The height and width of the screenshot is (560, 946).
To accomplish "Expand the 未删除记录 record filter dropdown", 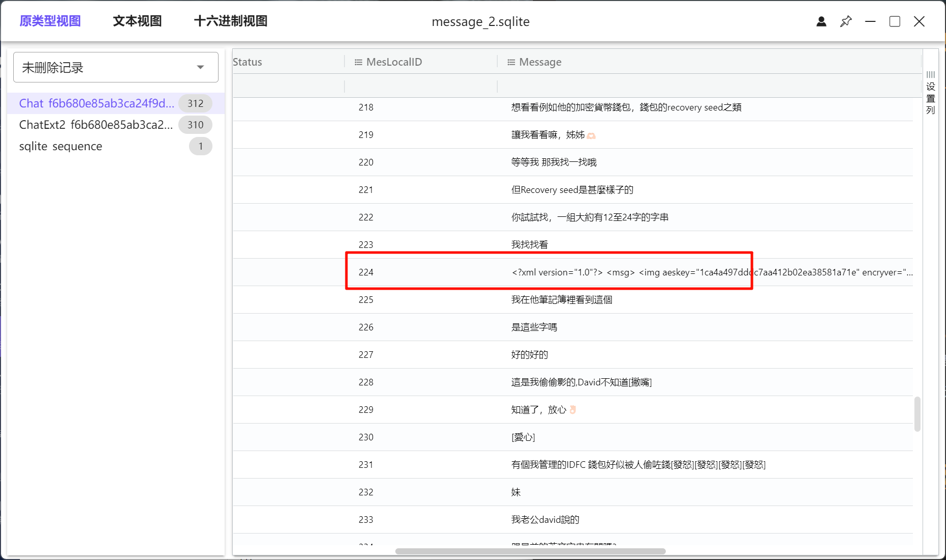I will pyautogui.click(x=200, y=67).
